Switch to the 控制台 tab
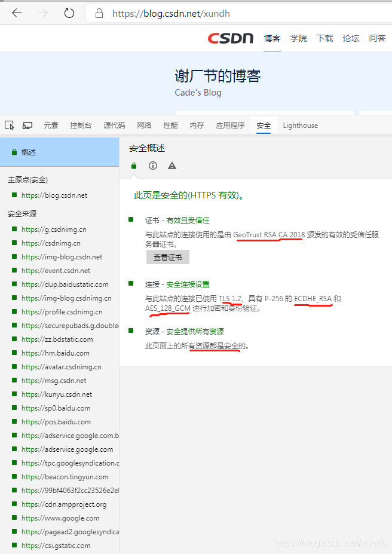392x554 pixels. point(81,126)
